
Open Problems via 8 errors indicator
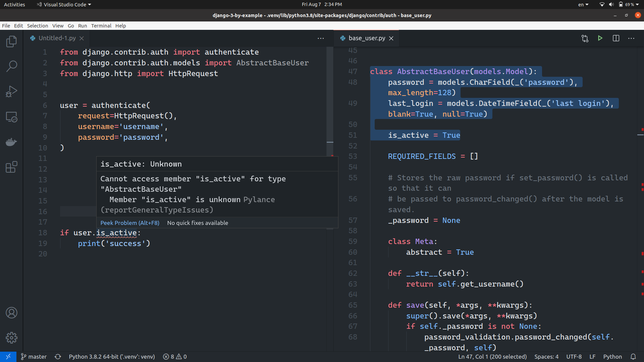(x=175, y=357)
